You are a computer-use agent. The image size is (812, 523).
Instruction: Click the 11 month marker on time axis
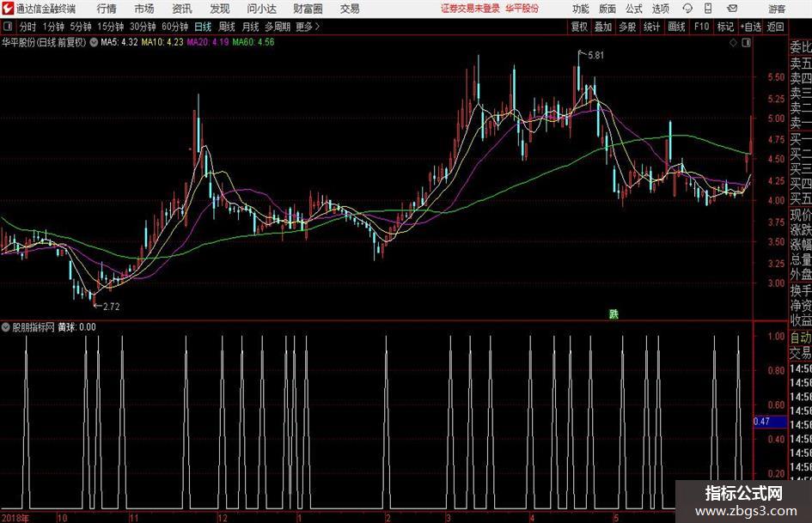click(x=133, y=518)
